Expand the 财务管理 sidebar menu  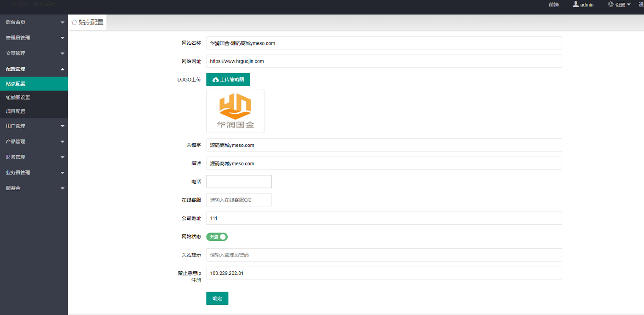(x=34, y=157)
